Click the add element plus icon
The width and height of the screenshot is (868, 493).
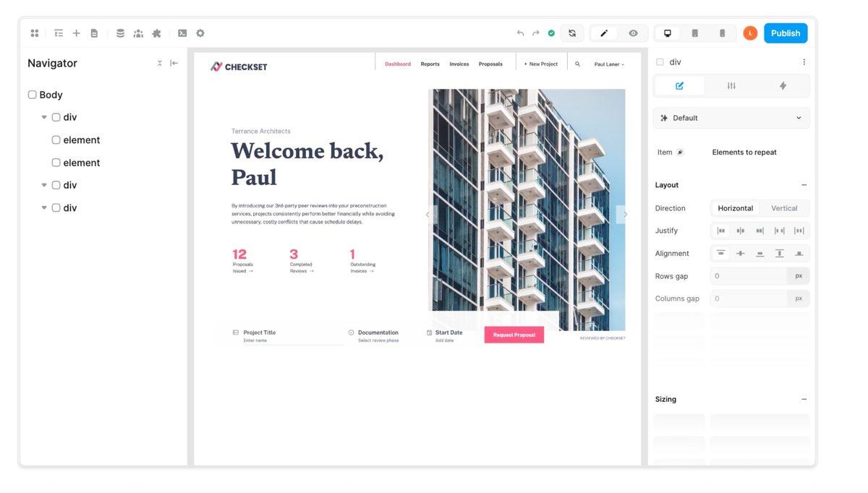[x=76, y=33]
